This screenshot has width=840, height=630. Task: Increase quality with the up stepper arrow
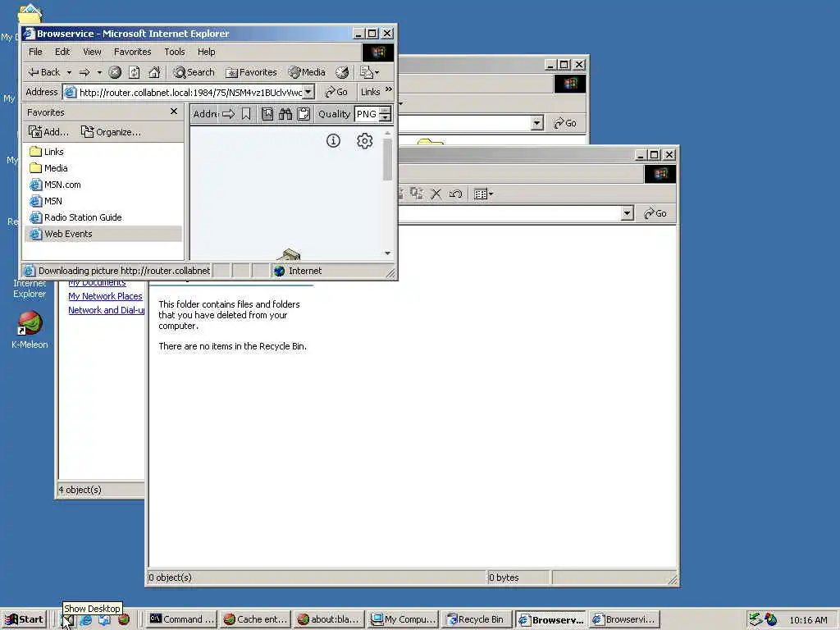point(386,111)
